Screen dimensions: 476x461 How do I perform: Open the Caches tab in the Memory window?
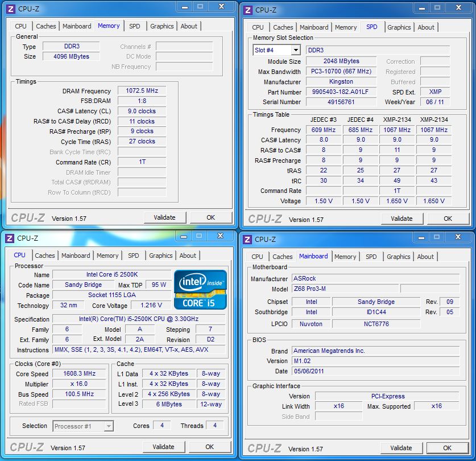46,26
